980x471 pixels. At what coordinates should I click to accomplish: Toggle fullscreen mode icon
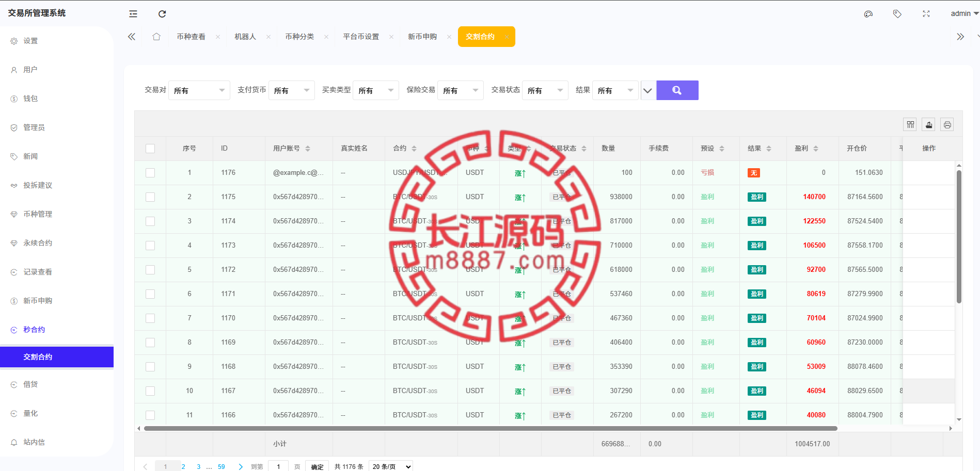click(926, 14)
